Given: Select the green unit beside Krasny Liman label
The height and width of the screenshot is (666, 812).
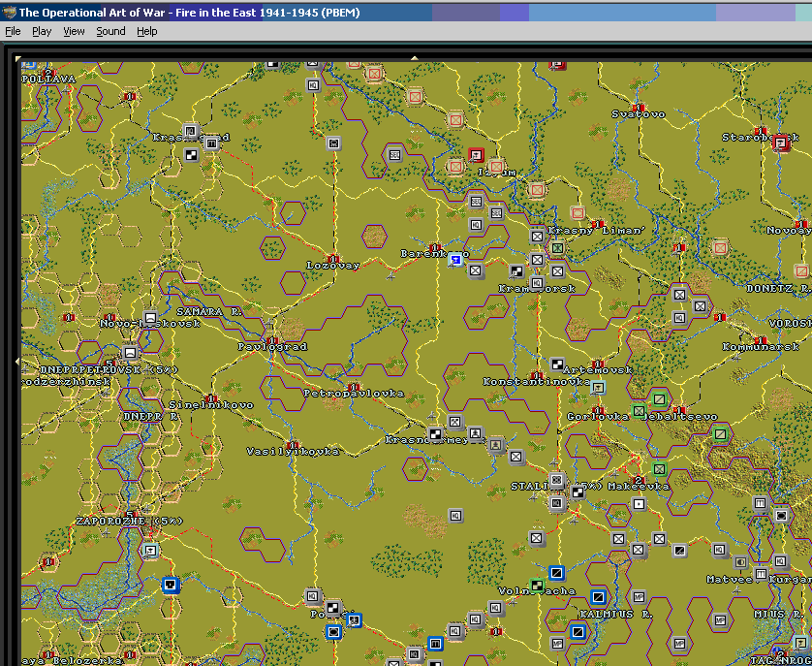Looking at the screenshot, I should point(557,248).
